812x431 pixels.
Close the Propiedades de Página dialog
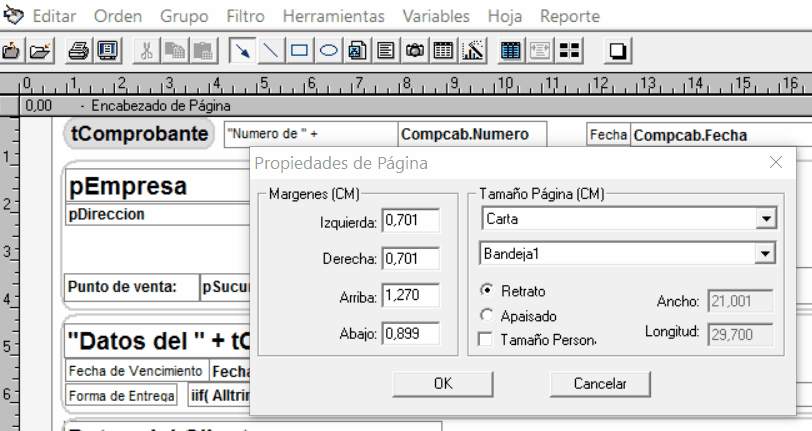pyautogui.click(x=776, y=163)
